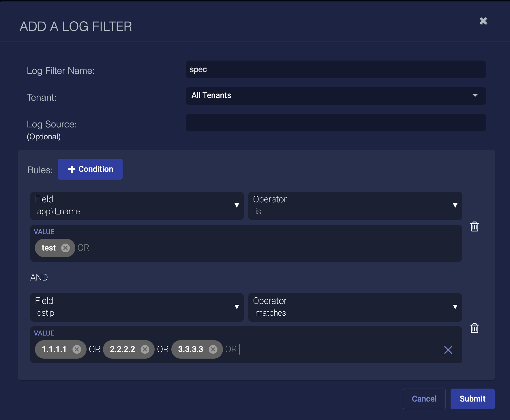Clear all dstip values with blue X
This screenshot has width=510, height=420.
coord(448,350)
